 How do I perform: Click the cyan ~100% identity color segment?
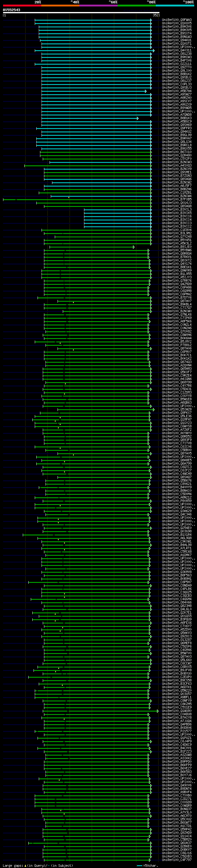(x=175, y=6)
